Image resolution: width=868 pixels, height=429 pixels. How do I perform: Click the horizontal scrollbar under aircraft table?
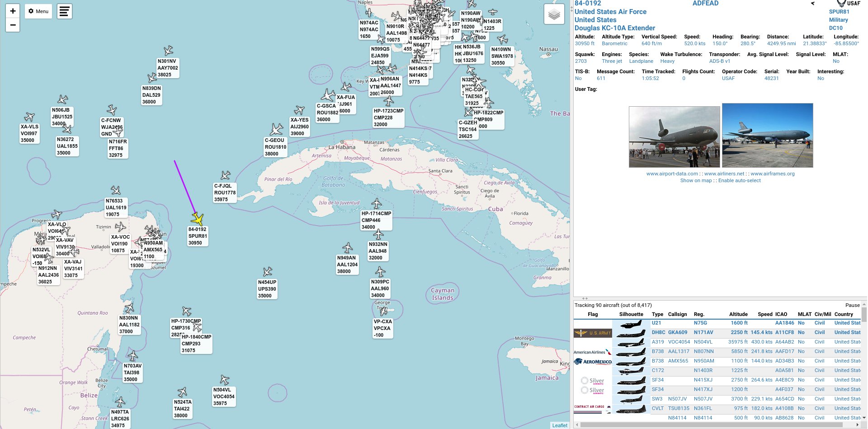[719, 425]
